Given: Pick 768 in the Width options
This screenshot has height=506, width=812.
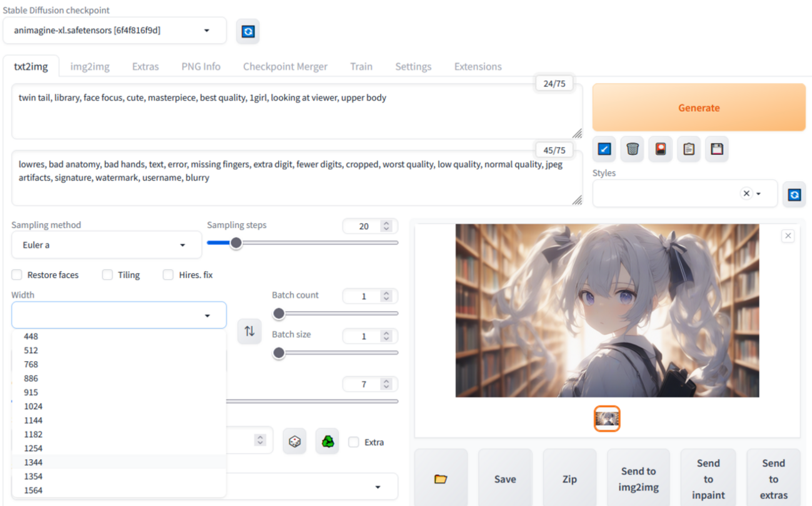Looking at the screenshot, I should 119,364.
